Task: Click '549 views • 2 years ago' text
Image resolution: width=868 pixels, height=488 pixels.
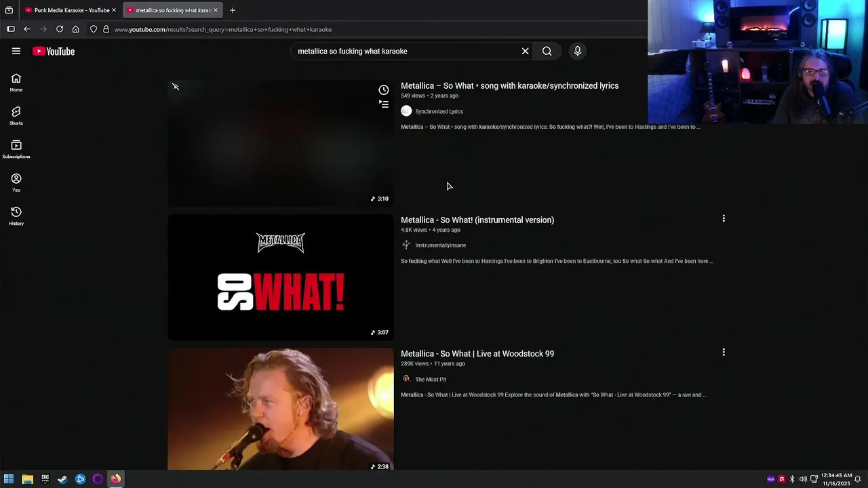Action: pyautogui.click(x=429, y=96)
